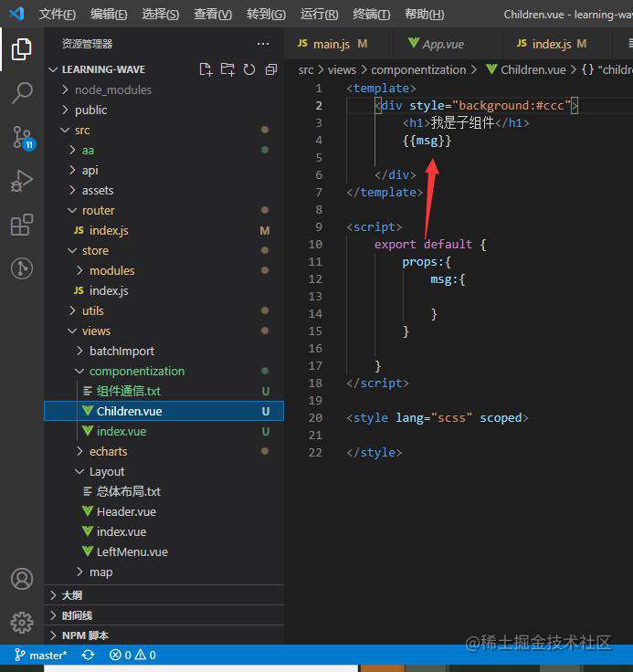Click Children.vue in breadcrumb path

pos(533,69)
